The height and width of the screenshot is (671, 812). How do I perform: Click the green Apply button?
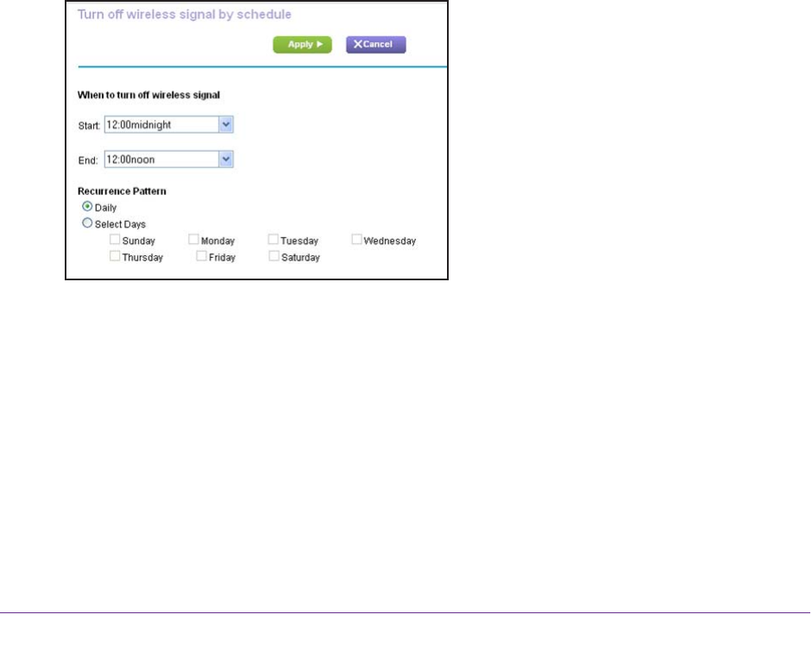(302, 45)
